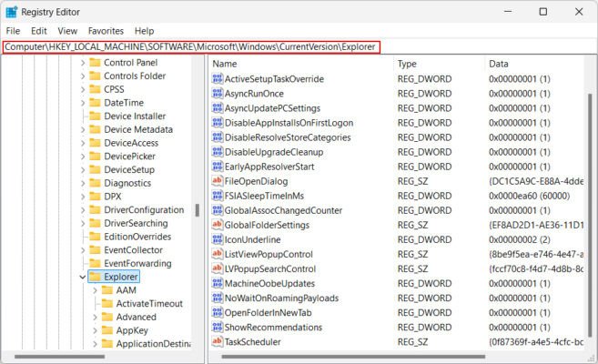Screen dimensions: 598x364
Task: Collapse the Explorer key in tree
Action: (83, 277)
